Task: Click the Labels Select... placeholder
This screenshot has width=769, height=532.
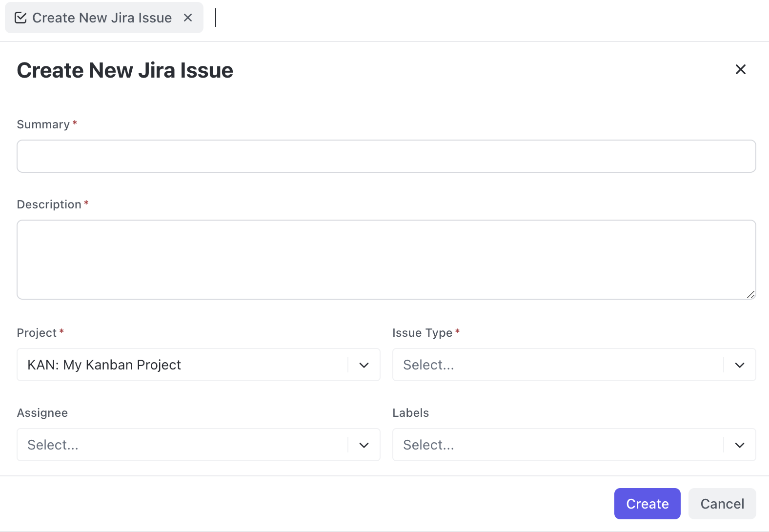Action: pyautogui.click(x=428, y=445)
